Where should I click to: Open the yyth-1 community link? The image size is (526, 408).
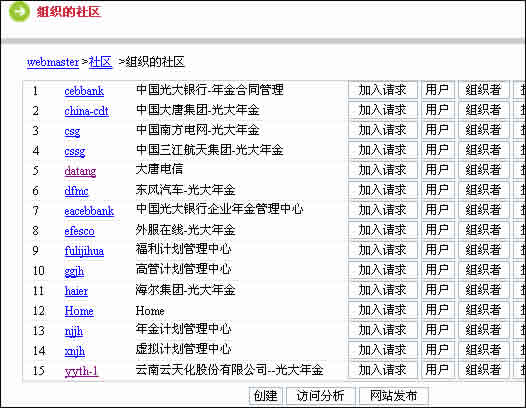tap(81, 371)
